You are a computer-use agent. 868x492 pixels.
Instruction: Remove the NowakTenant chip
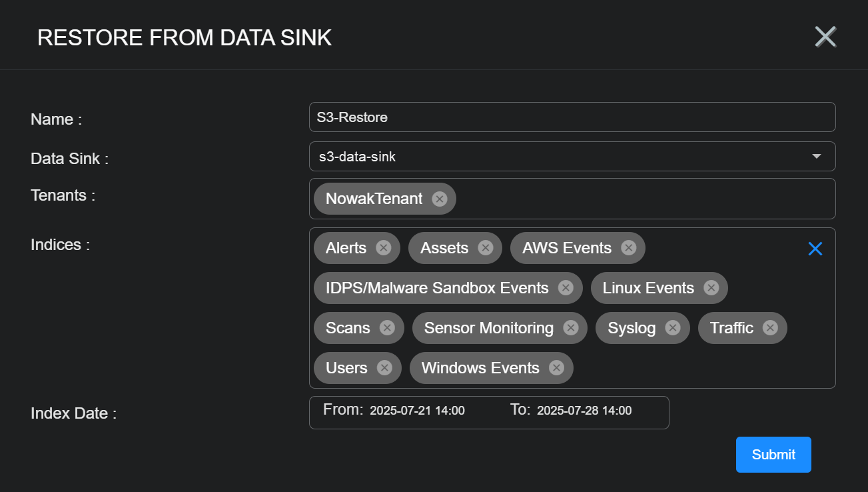click(439, 199)
